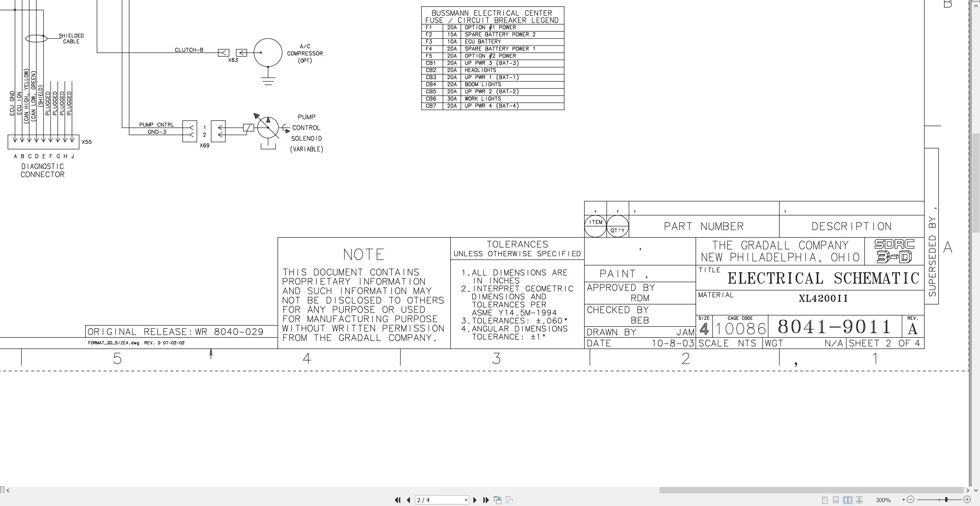Click the BUSSMANN ELECTRICAL CENTER heading
This screenshot has height=506, width=980.
click(x=492, y=13)
